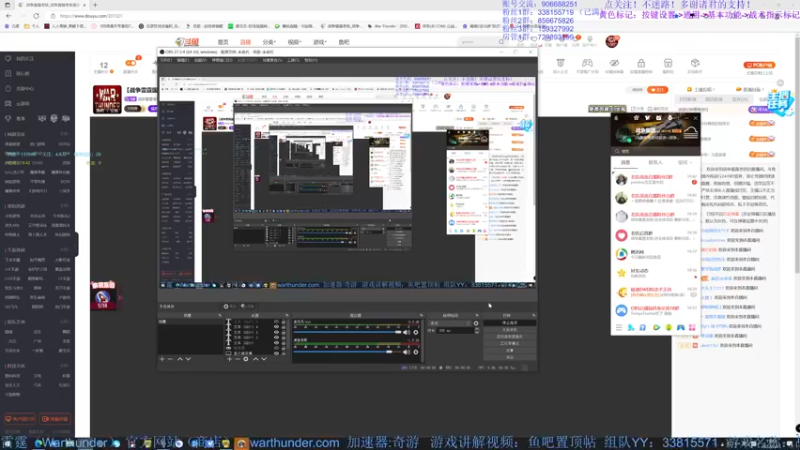Open desktop audio settings gear in mixer

click(x=416, y=352)
